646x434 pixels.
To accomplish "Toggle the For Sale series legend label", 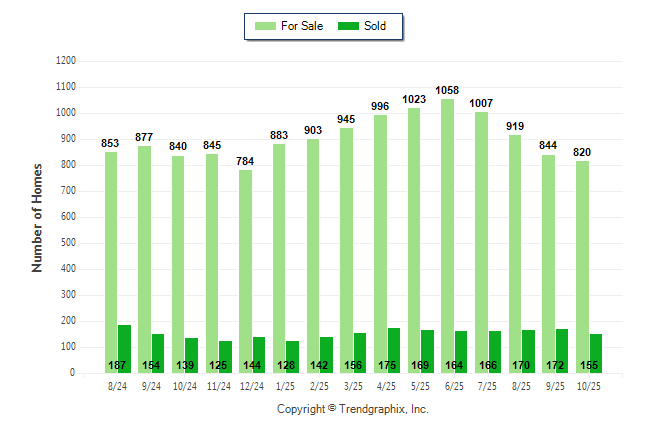I will [x=304, y=26].
